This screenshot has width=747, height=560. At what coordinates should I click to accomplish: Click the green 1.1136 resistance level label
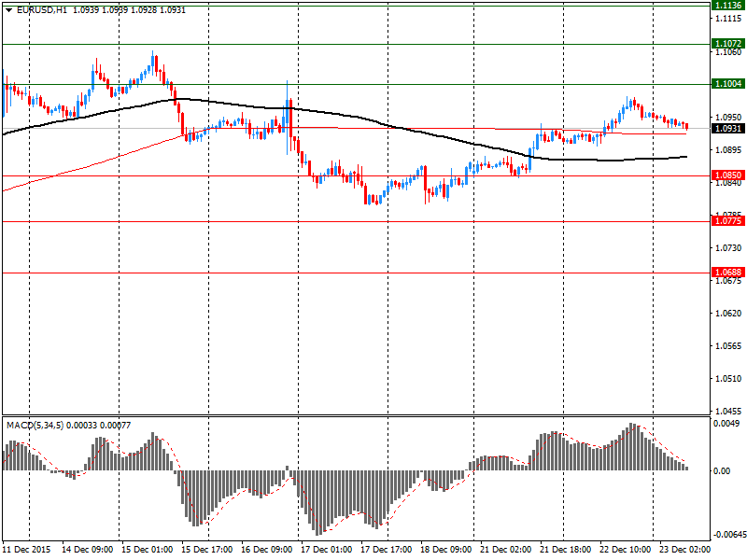point(728,5)
